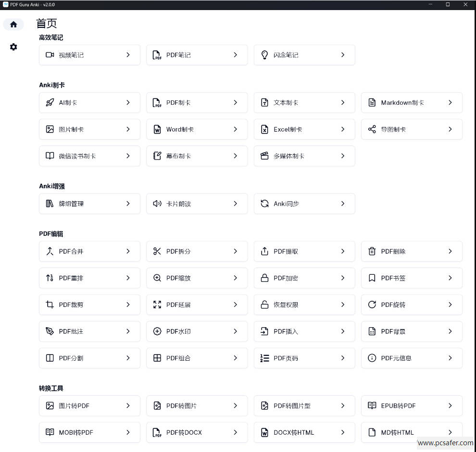This screenshot has width=476, height=452.
Task: Open settings via the gear icon
Action: point(13,47)
